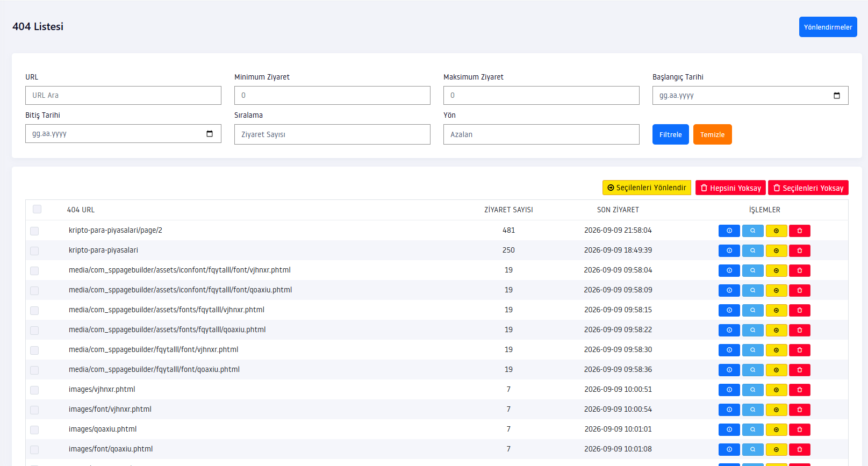Focus the URL Ara search field
The image size is (868, 466).
tap(123, 95)
